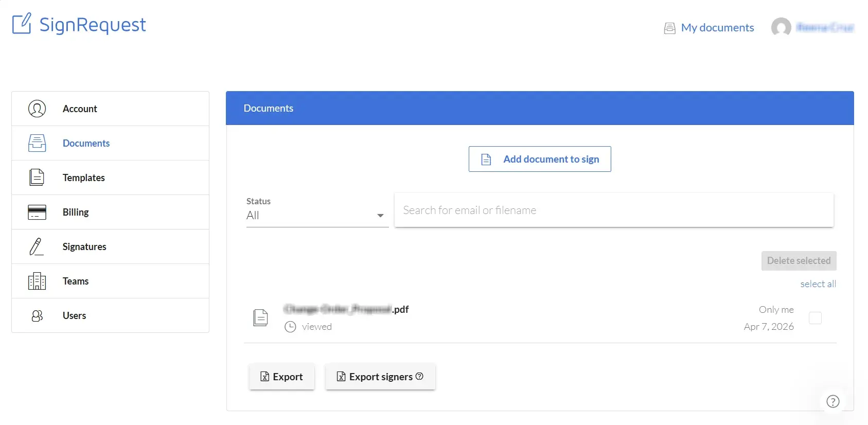Click the Status dropdown arrow
Viewport: 868px width, 425px height.
pos(380,216)
